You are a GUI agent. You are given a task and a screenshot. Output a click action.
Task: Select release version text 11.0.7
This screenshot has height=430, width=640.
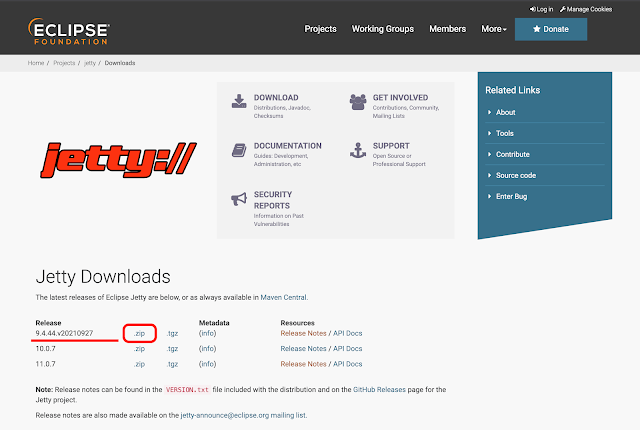tap(45, 364)
